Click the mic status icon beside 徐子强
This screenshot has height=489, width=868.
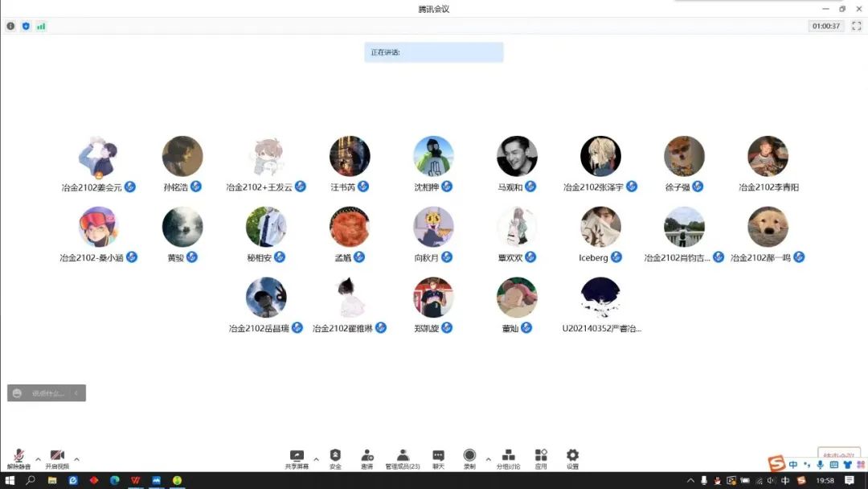[698, 187]
